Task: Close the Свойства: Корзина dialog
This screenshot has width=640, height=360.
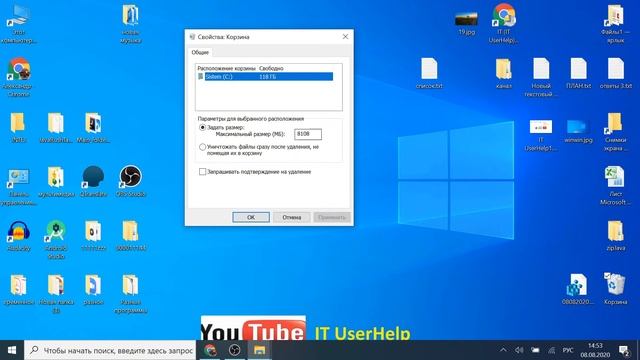Action: [345, 37]
